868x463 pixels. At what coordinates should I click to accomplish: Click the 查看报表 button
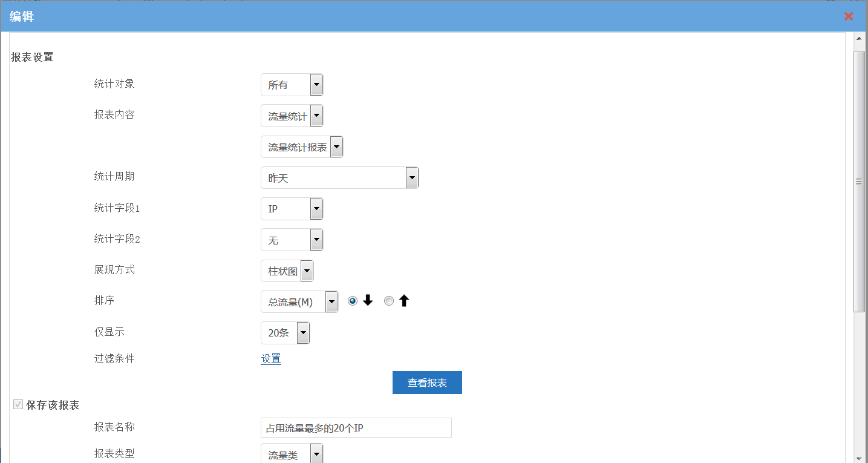(427, 383)
